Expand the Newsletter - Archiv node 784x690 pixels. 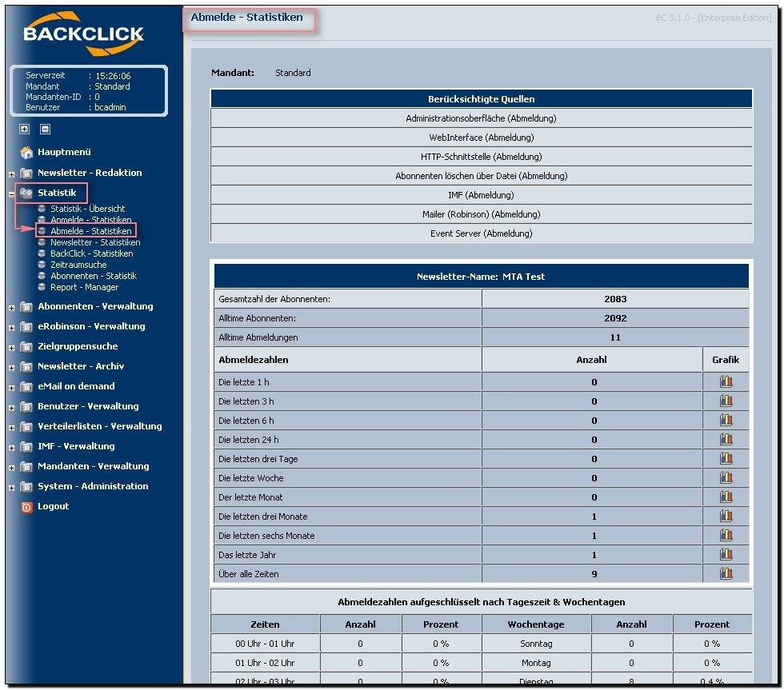[11, 369]
